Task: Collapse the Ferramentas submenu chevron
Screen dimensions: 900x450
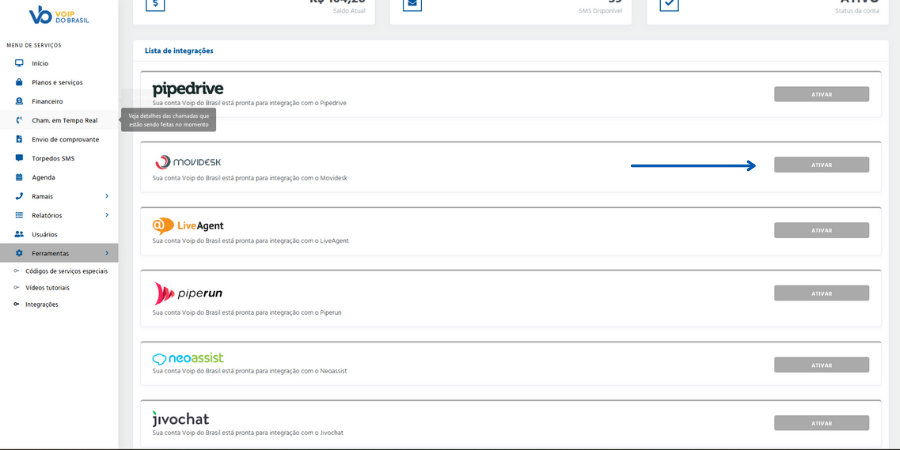Action: click(x=107, y=253)
